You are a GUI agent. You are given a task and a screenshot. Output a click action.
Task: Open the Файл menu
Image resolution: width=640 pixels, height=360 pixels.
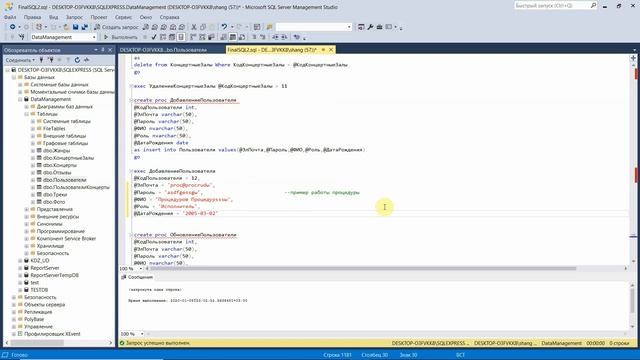pyautogui.click(x=10, y=17)
